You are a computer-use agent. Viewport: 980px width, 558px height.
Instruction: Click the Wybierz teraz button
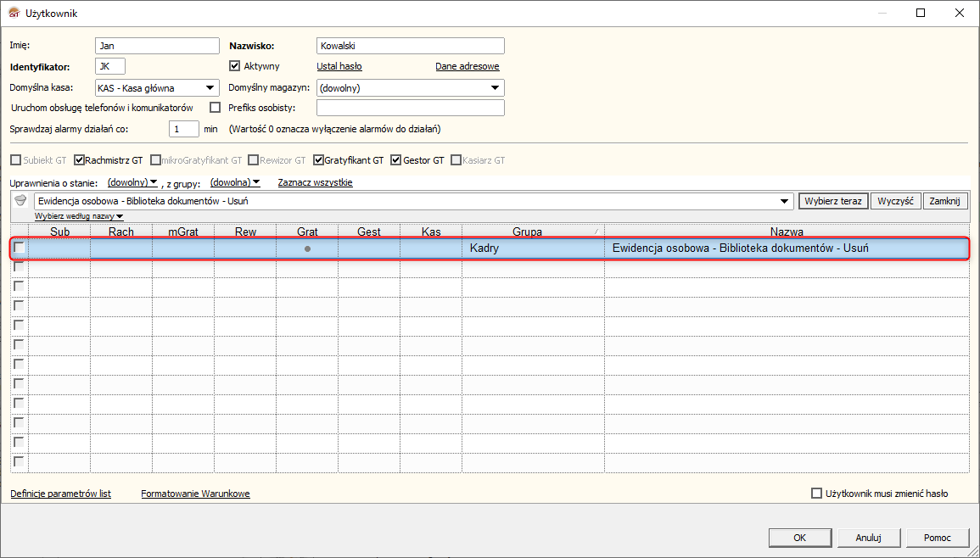click(x=833, y=201)
